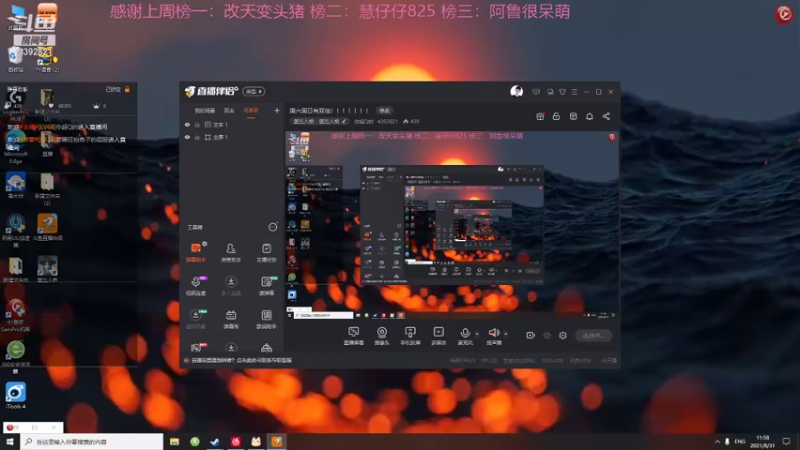Toggle the orange lock in danmaku overlay
This screenshot has height=450, width=800.
pos(127,89)
